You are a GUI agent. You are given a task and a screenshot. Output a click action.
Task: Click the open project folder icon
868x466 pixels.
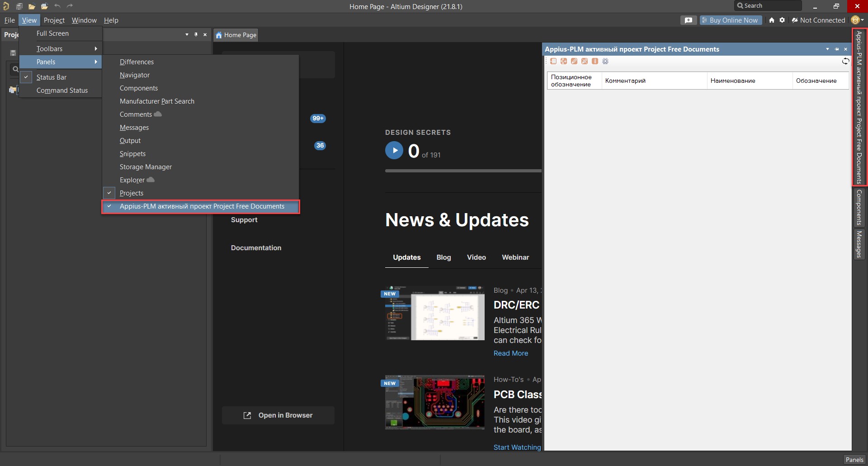pos(44,6)
